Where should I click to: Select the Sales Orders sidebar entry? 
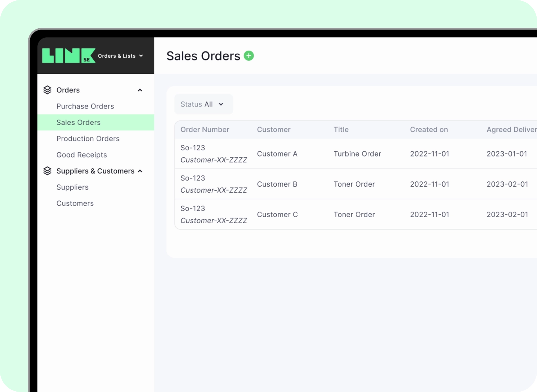(78, 122)
